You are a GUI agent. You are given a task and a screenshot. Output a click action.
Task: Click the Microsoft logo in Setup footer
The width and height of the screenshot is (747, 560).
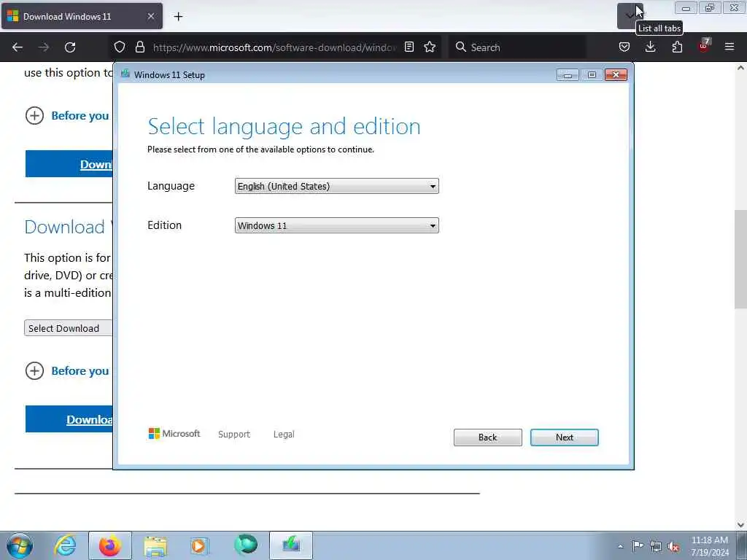click(x=174, y=433)
